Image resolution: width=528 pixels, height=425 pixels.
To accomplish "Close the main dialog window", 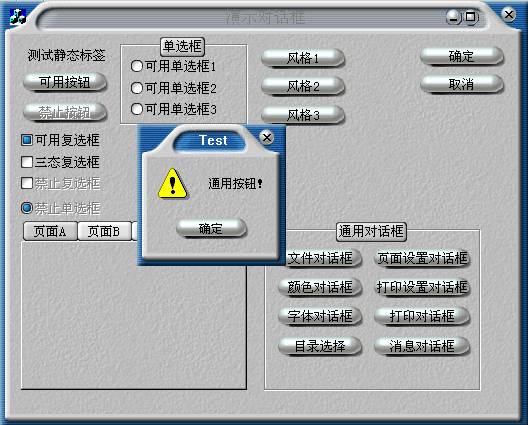I will tap(508, 15).
